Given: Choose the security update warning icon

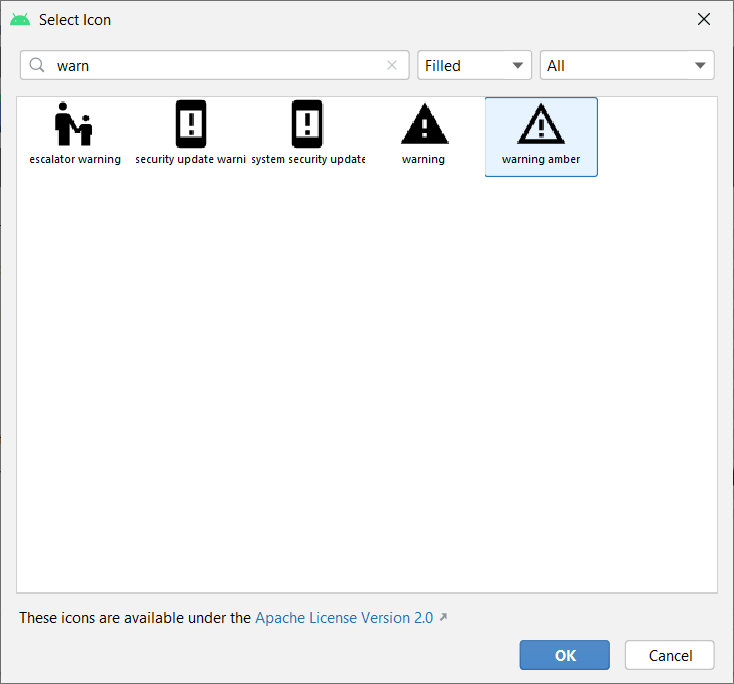Looking at the screenshot, I should (191, 124).
